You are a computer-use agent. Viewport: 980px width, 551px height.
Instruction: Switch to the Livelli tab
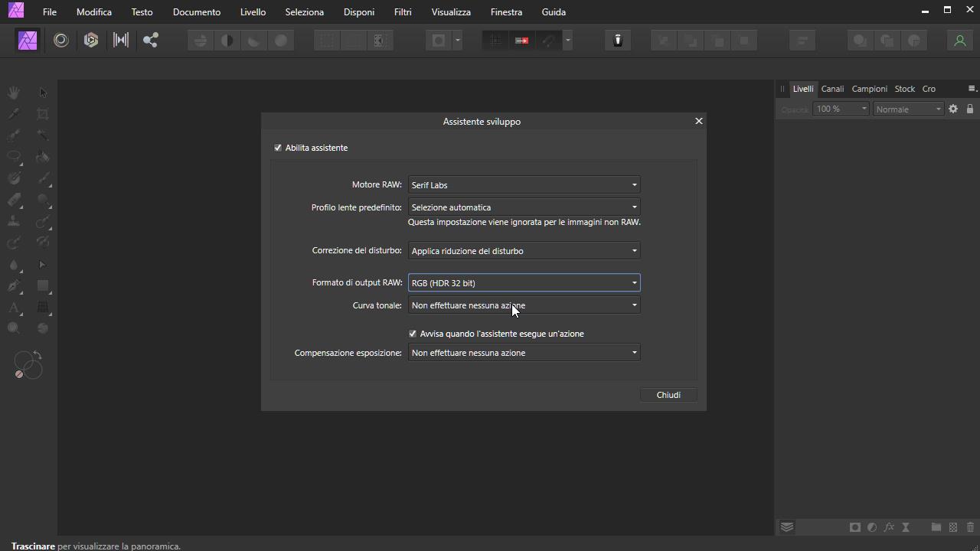point(803,89)
